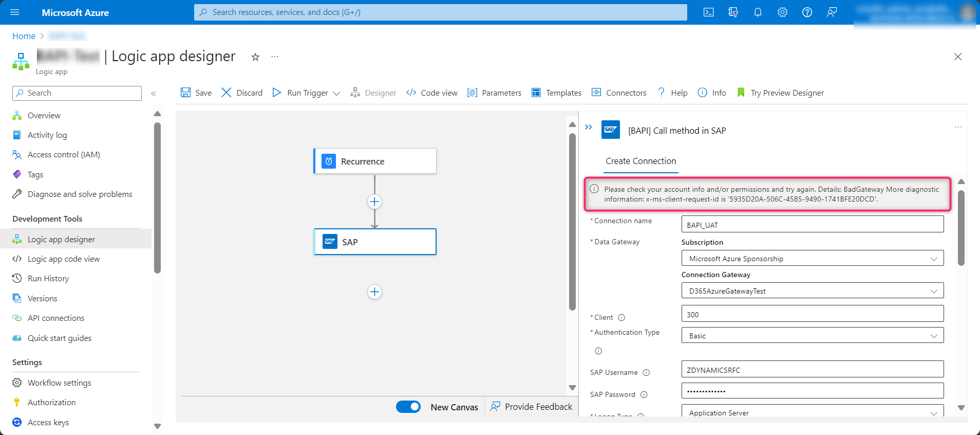The width and height of the screenshot is (980, 435).
Task: Click the Azure global search bar
Action: point(441,12)
